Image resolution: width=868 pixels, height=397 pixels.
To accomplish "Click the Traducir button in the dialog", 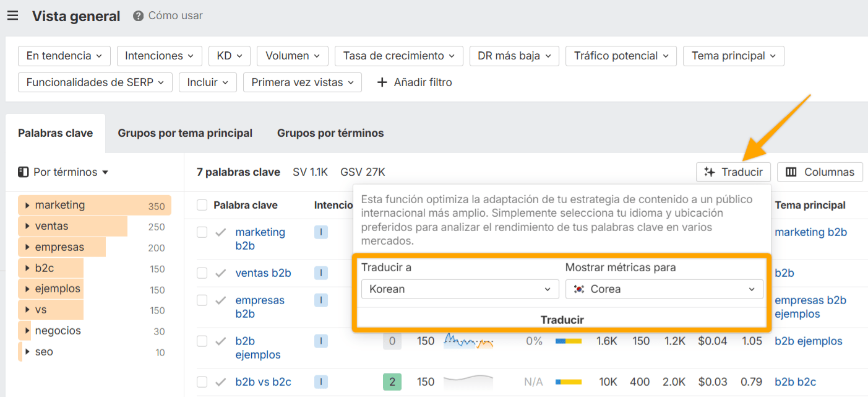I will point(562,319).
